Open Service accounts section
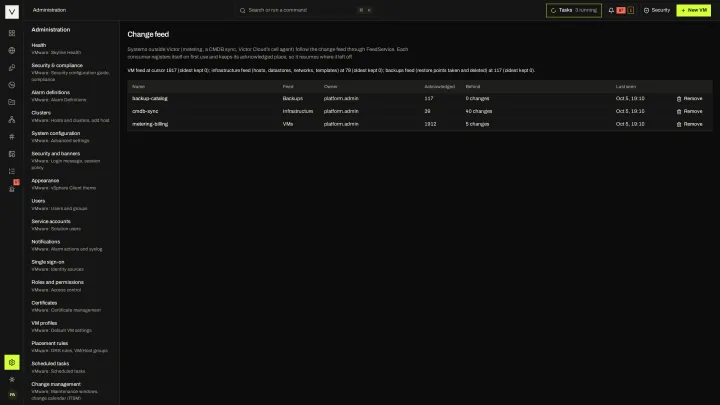720x405 pixels. click(x=71, y=225)
